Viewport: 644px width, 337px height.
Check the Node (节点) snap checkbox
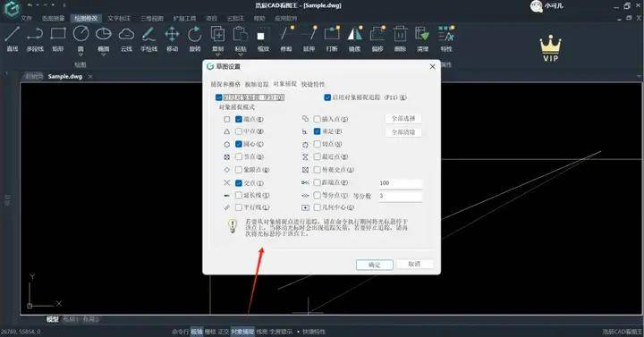click(239, 156)
